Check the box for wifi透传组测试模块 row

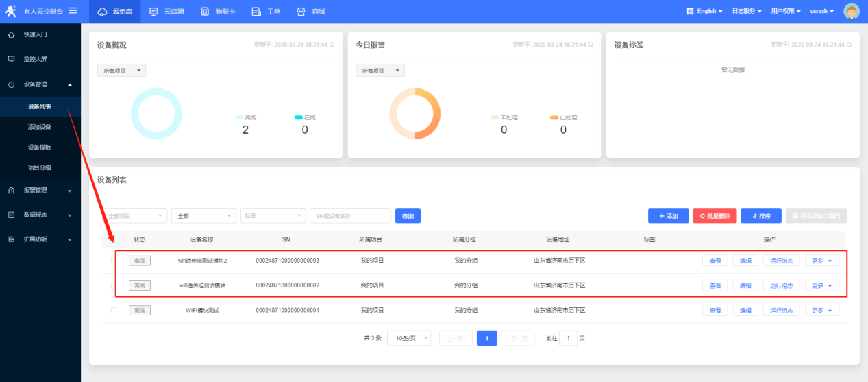114,285
